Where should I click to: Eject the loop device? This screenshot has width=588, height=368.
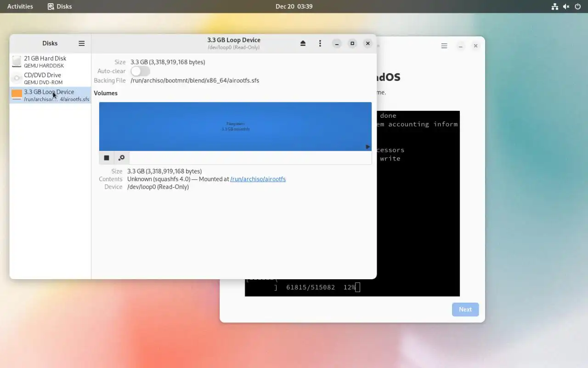pyautogui.click(x=303, y=43)
